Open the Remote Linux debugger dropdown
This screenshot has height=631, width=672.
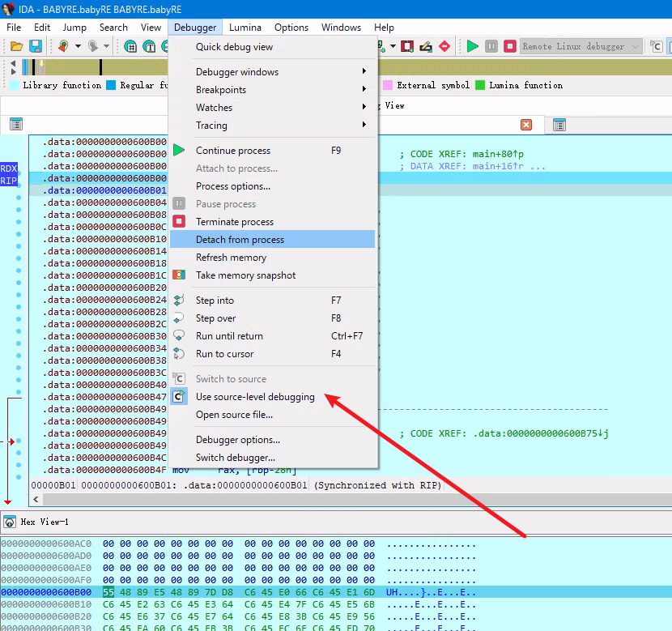click(581, 46)
